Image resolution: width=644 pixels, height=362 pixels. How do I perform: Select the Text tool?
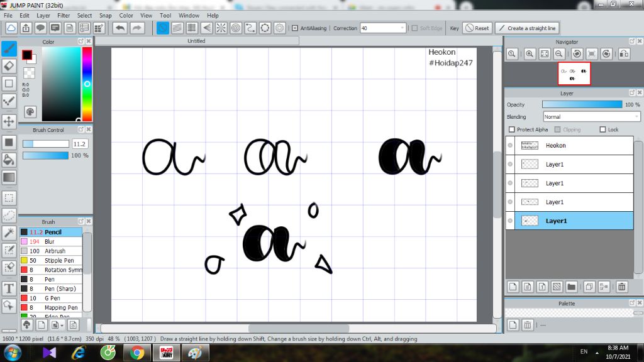9,288
